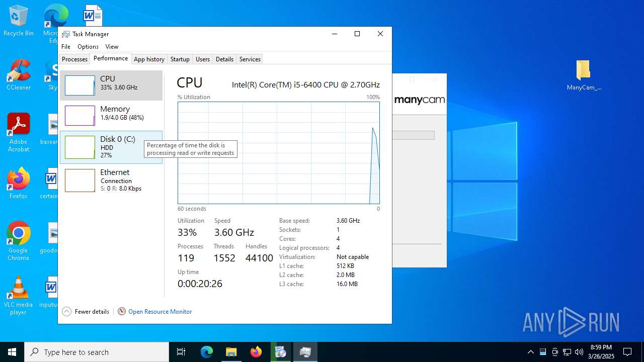Image resolution: width=644 pixels, height=362 pixels.
Task: Switch to the App history tab
Action: click(149, 59)
